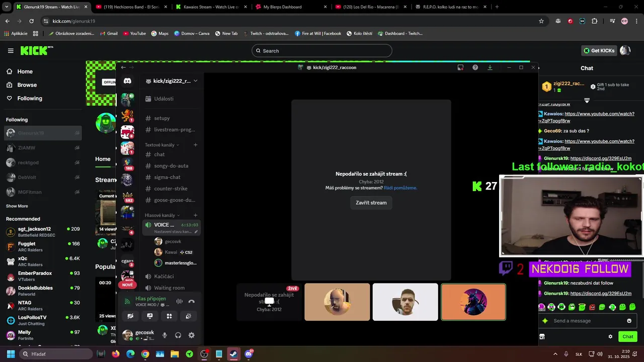Turn on camera in voice panel
This screenshot has width=644, height=362.
[130, 316]
